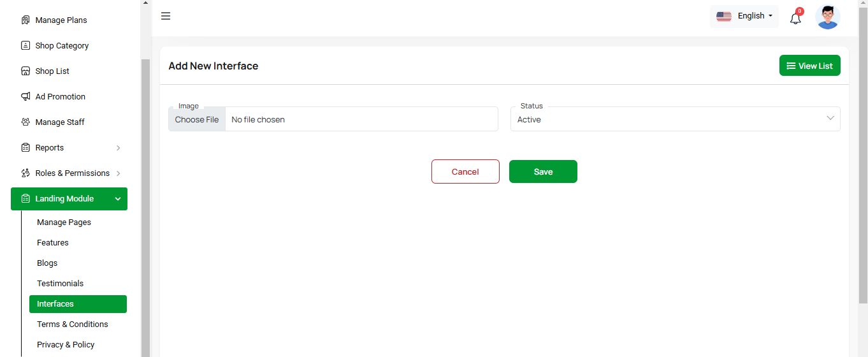Click the Manage Staff people icon
This screenshot has height=357, width=868.
(25, 122)
